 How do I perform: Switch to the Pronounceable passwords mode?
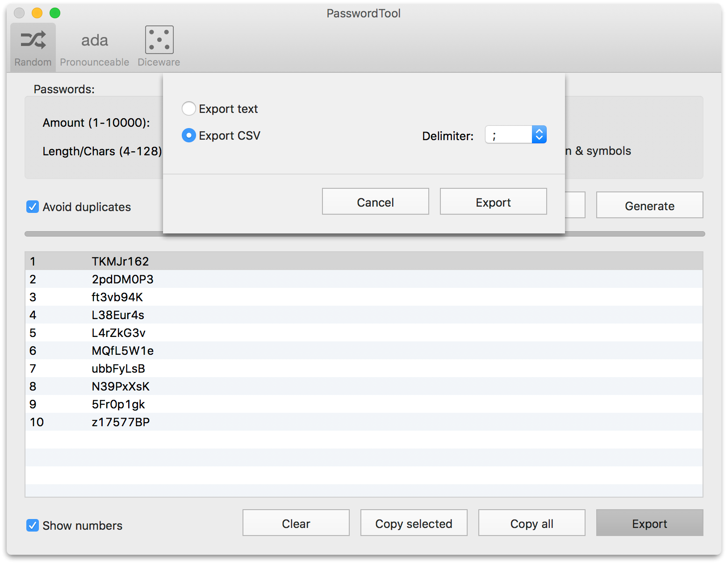tap(94, 45)
